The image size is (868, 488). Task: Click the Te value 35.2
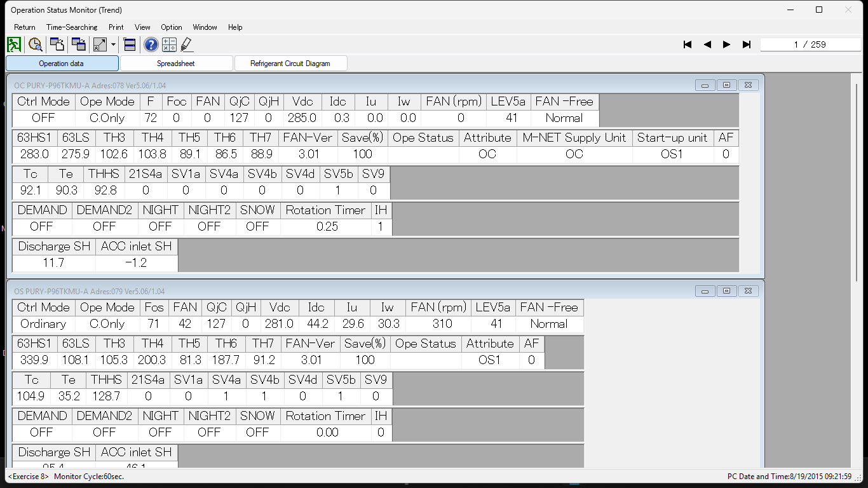pyautogui.click(x=69, y=396)
